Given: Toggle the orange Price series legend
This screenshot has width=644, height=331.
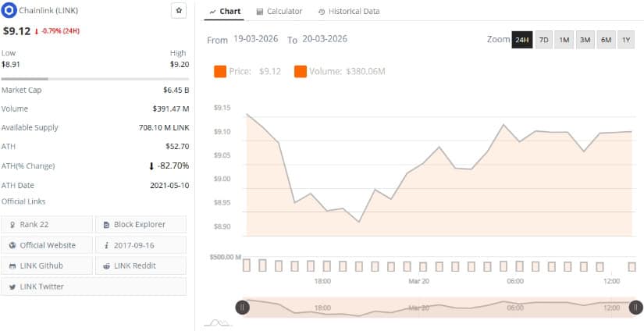Looking at the screenshot, I should (220, 72).
